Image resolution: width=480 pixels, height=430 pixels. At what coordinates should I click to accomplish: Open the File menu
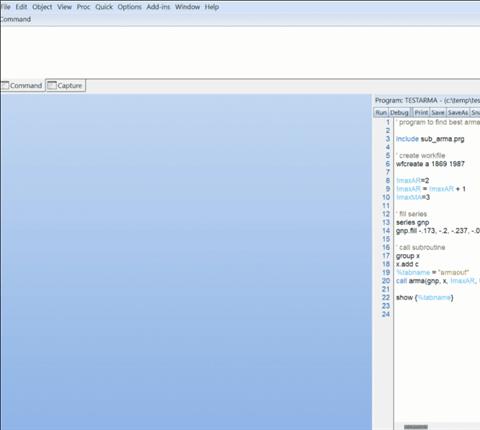pyautogui.click(x=5, y=7)
